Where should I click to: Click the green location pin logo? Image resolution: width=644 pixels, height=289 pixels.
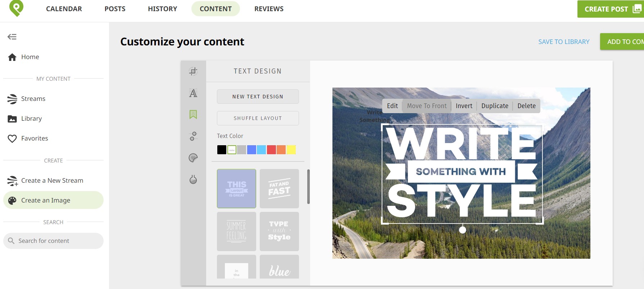click(16, 8)
